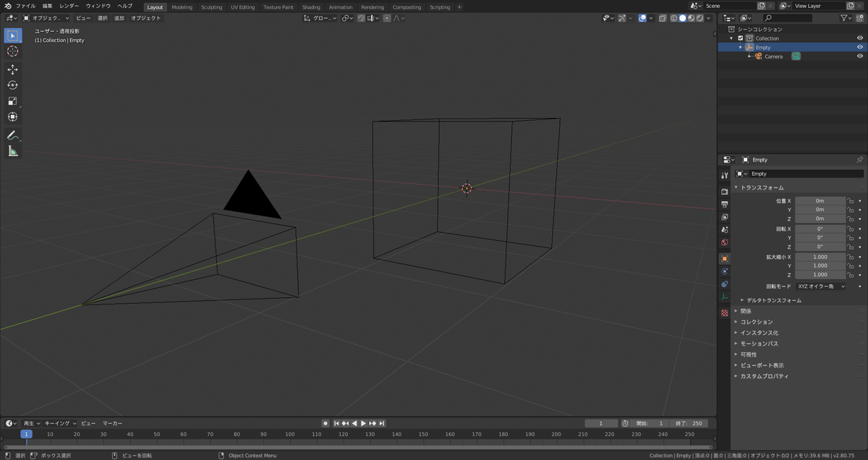Add a new workspace tab
This screenshot has width=868, height=460.
pyautogui.click(x=459, y=7)
